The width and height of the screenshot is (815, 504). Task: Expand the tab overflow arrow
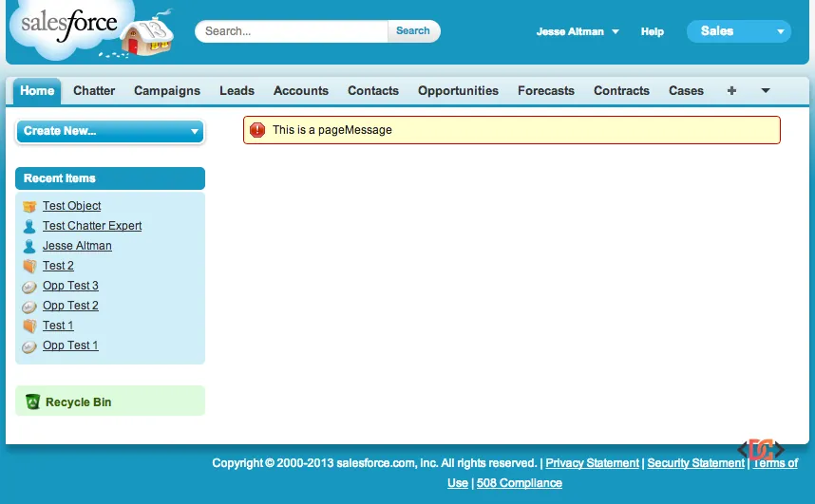[766, 91]
